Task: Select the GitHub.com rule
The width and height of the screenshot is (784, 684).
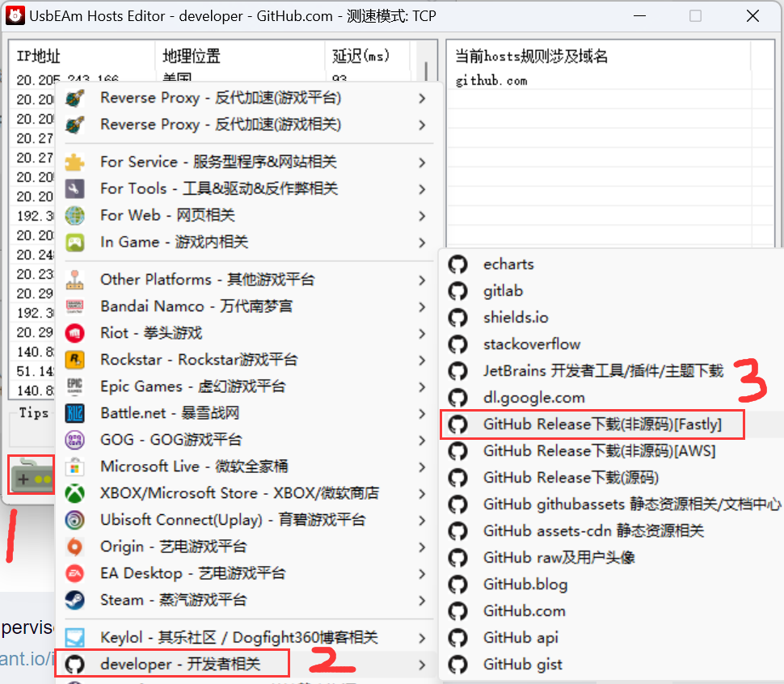Action: [612, 611]
